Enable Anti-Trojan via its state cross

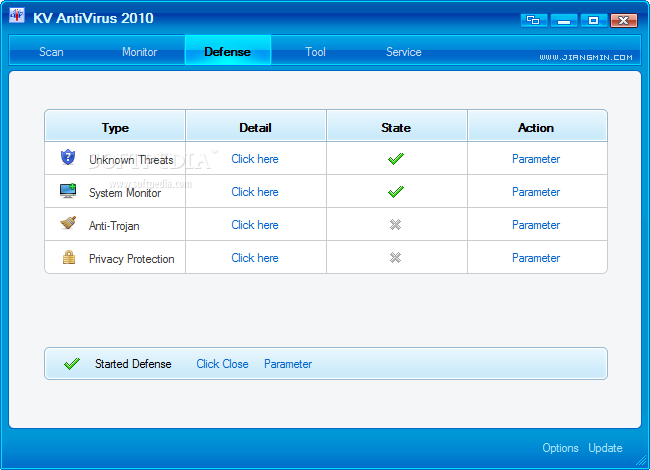click(x=395, y=225)
